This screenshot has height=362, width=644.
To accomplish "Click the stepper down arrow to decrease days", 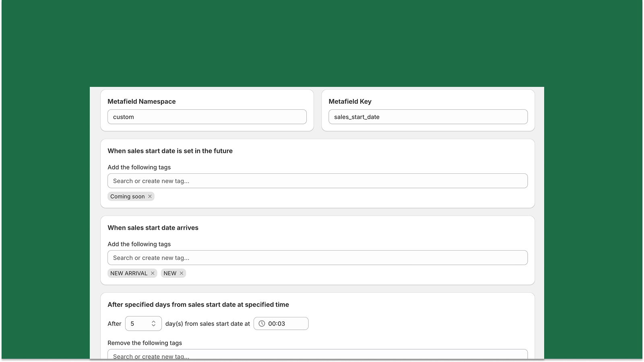I will [154, 326].
